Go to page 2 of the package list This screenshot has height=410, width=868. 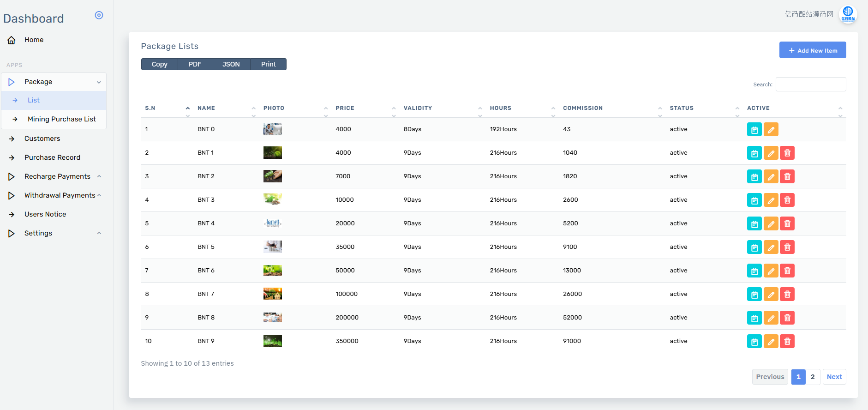(813, 377)
